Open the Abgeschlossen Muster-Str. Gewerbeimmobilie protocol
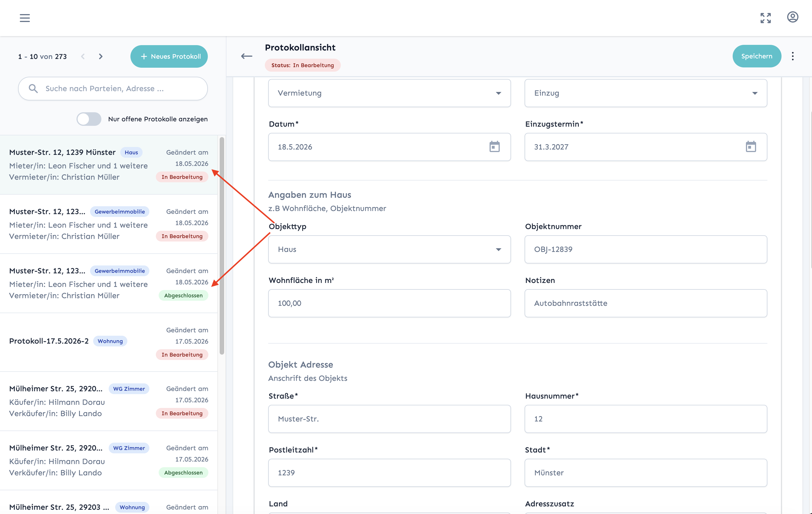The image size is (812, 514). click(109, 283)
